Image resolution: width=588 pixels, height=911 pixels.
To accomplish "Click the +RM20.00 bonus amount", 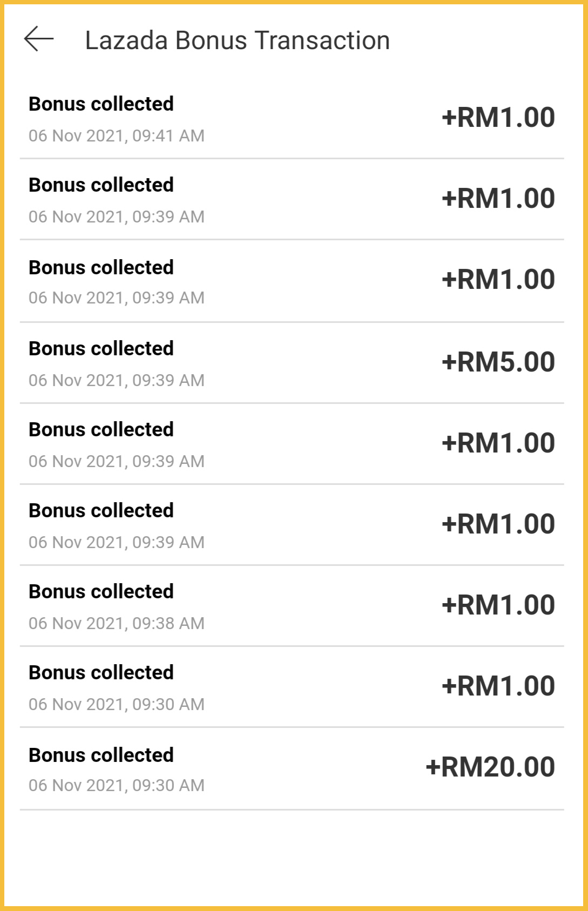I will (x=490, y=767).
